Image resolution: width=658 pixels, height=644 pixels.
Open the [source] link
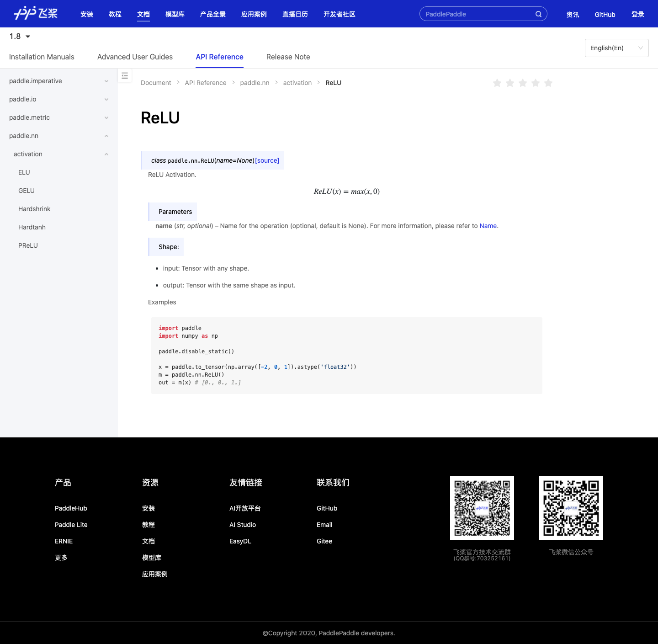coord(267,160)
